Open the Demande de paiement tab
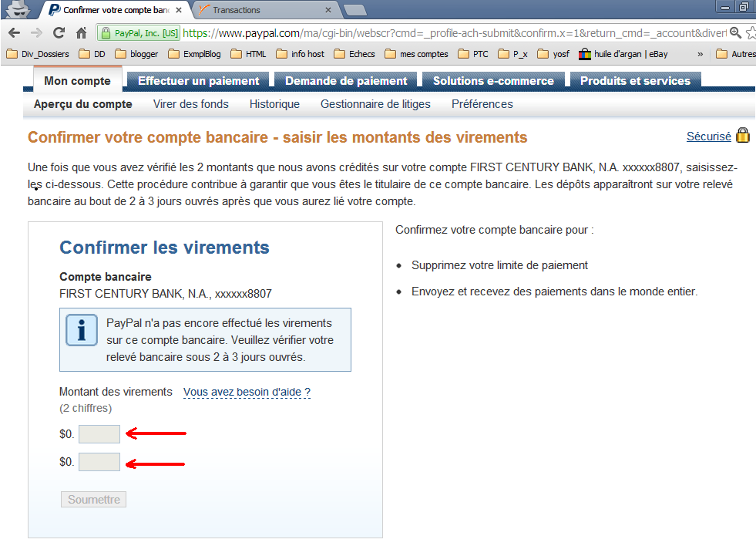 (x=346, y=80)
